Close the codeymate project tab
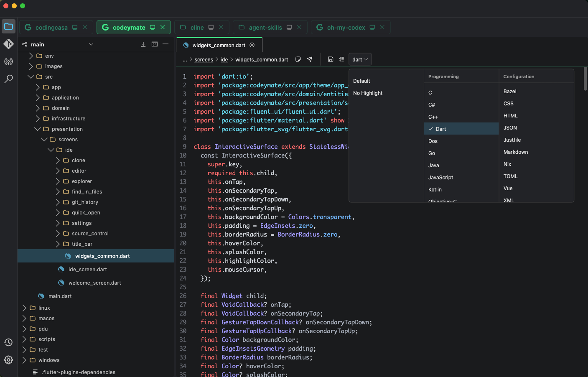The height and width of the screenshot is (377, 588). [163, 27]
